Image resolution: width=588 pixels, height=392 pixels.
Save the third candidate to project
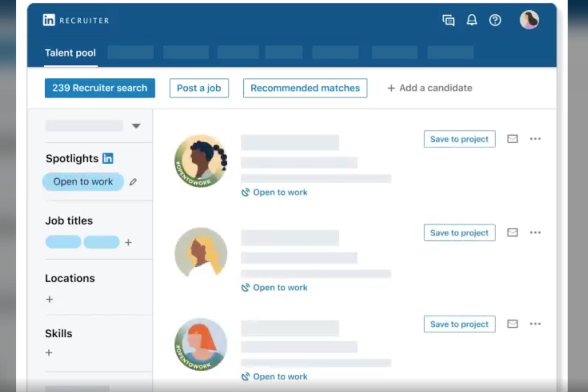point(459,324)
